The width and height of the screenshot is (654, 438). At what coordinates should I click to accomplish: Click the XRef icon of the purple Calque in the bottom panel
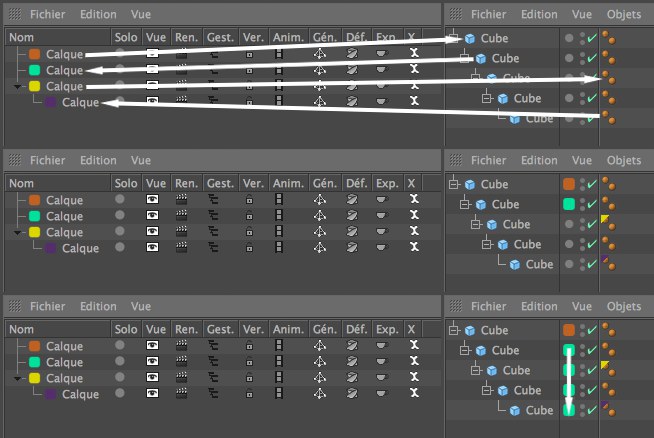pos(413,394)
